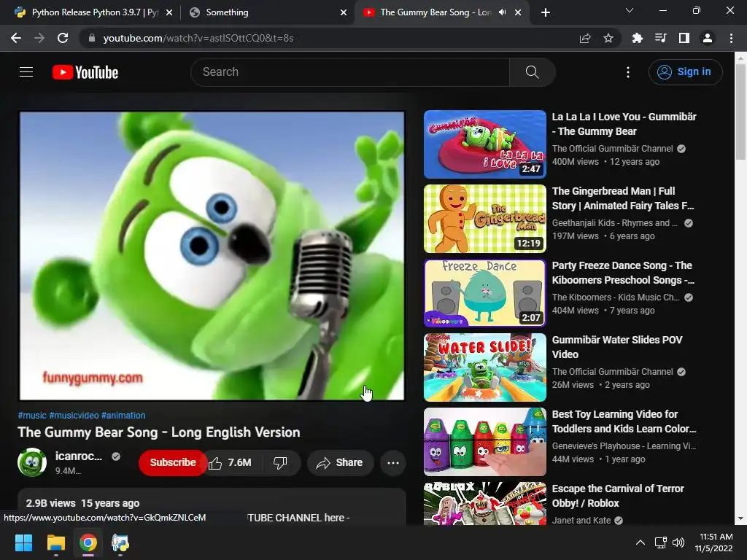Open Chrome's three-dot menu
Image resolution: width=747 pixels, height=560 pixels.
click(x=731, y=38)
